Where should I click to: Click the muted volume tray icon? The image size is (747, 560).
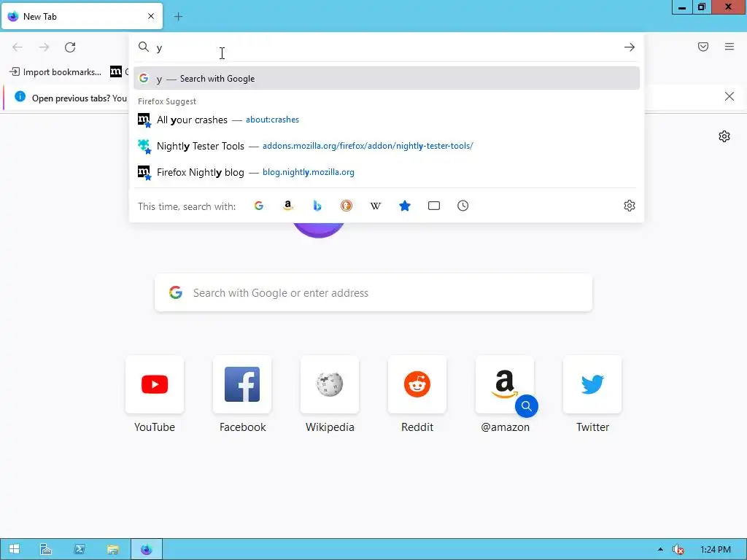[678, 550]
